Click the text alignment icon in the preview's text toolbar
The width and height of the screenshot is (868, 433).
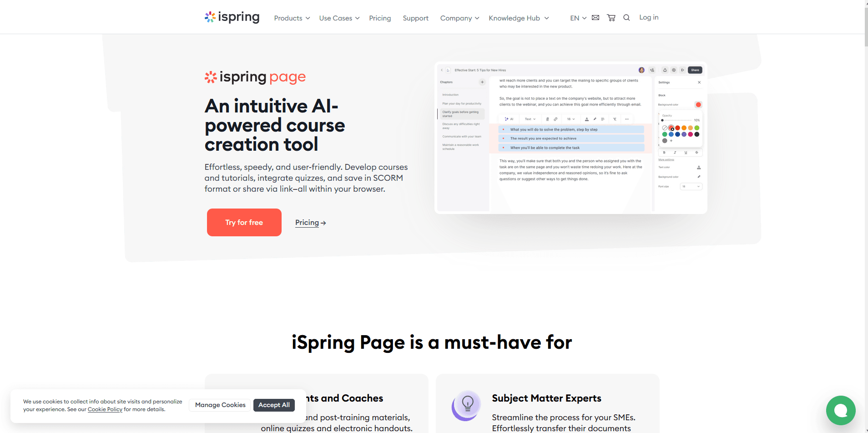pyautogui.click(x=603, y=119)
